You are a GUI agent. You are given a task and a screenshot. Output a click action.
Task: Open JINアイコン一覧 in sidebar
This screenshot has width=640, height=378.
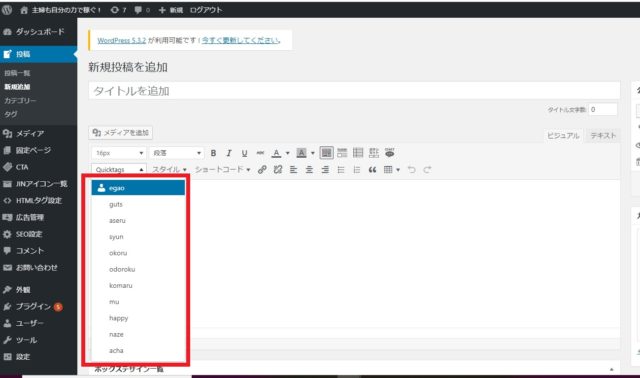tap(38, 184)
